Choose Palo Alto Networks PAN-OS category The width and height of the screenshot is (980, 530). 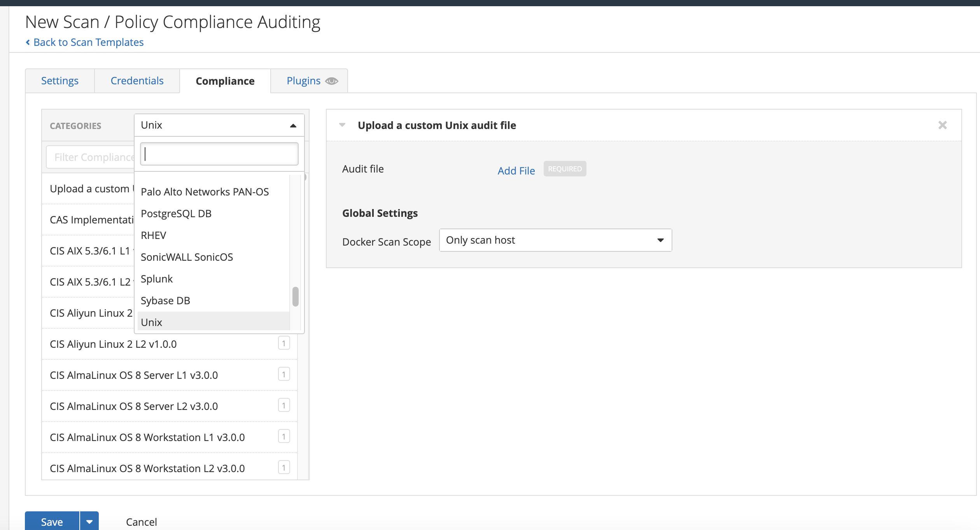coord(213,192)
